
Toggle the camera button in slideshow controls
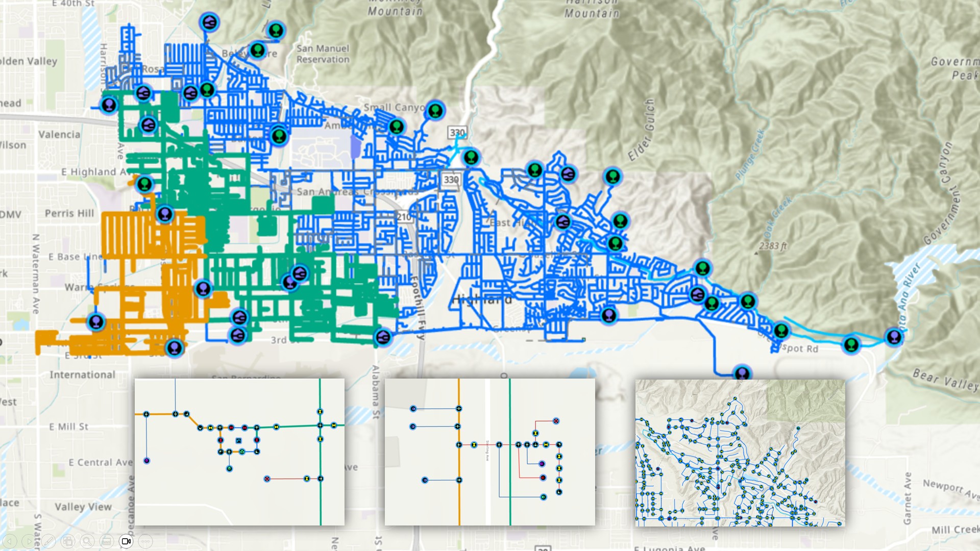(x=126, y=541)
